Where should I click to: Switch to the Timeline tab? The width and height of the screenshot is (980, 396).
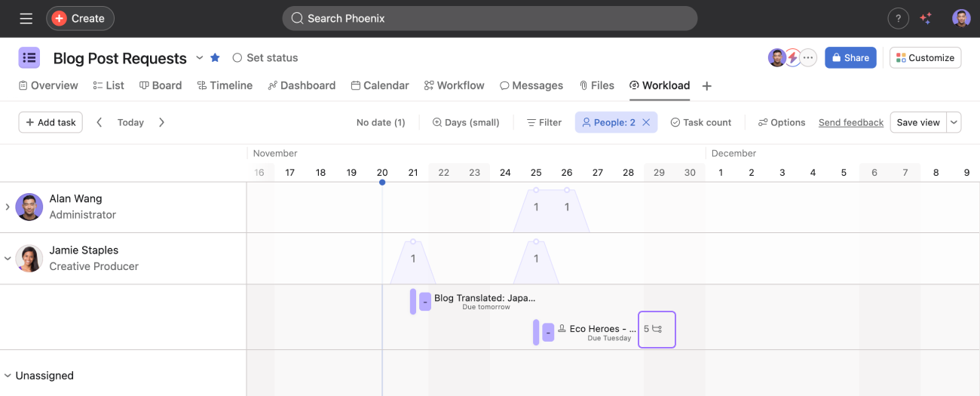point(225,85)
